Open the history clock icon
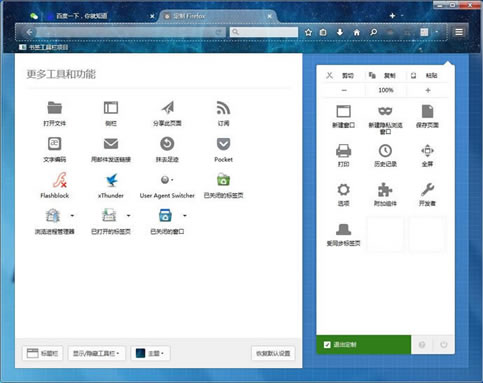 (385, 151)
